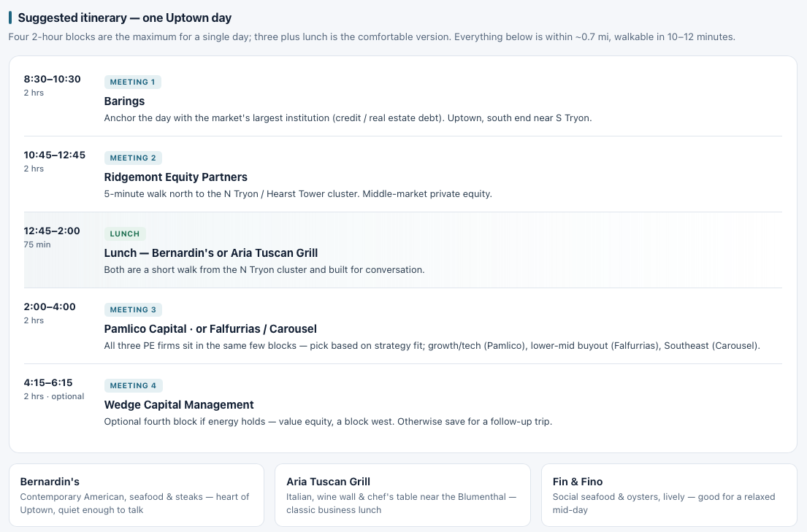Click the 'All three PE firms' description
This screenshot has height=532, width=807.
click(x=432, y=346)
